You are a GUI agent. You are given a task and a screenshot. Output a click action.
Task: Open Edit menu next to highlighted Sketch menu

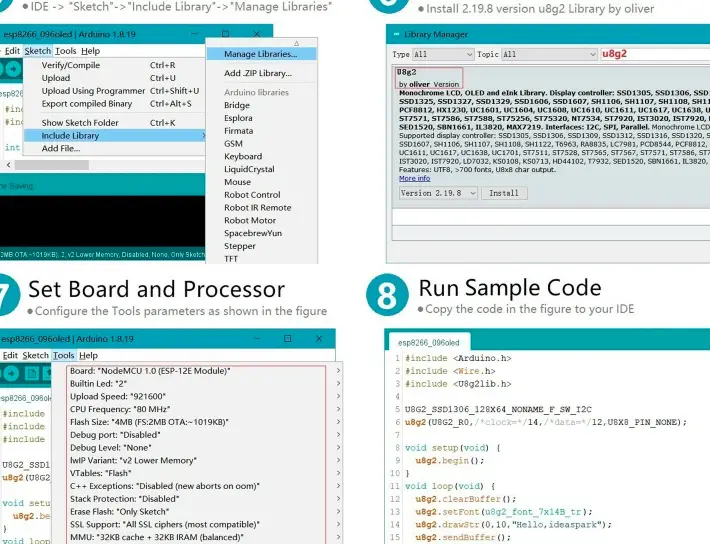[12, 51]
